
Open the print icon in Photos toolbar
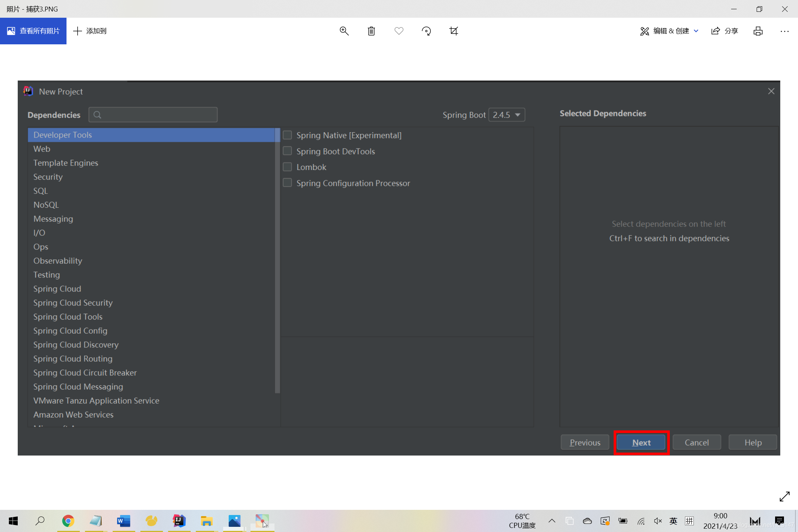[758, 31]
